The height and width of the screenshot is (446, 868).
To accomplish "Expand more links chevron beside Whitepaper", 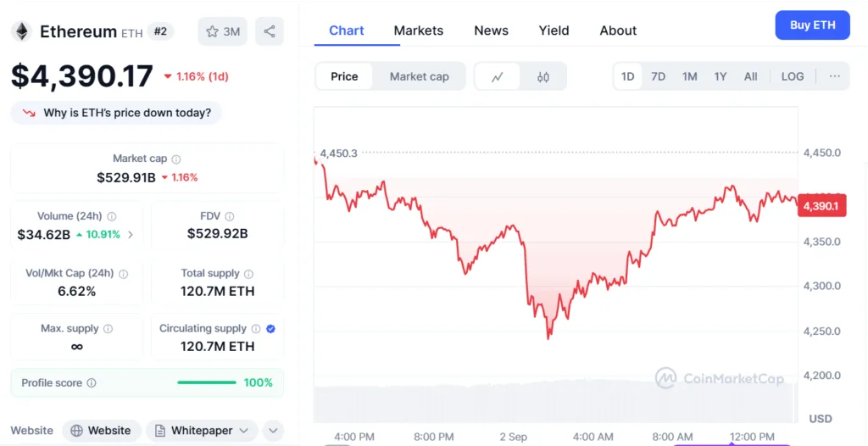I will [273, 431].
